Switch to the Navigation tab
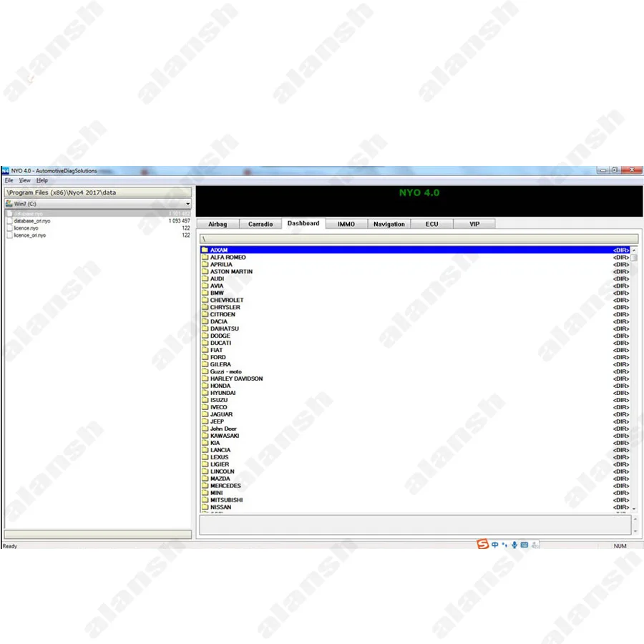Viewport: 644px width, 644px height. coord(389,224)
